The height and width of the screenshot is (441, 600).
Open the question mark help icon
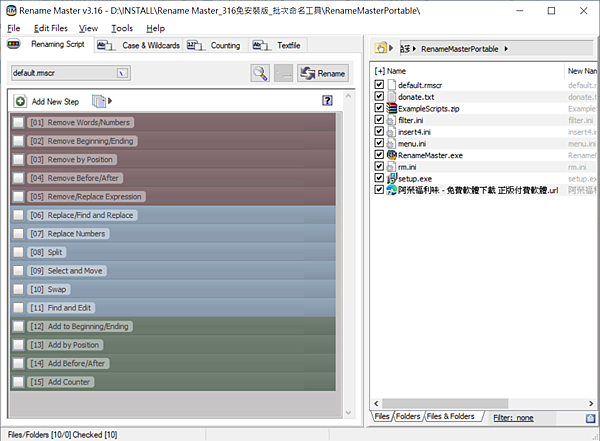pyautogui.click(x=327, y=101)
